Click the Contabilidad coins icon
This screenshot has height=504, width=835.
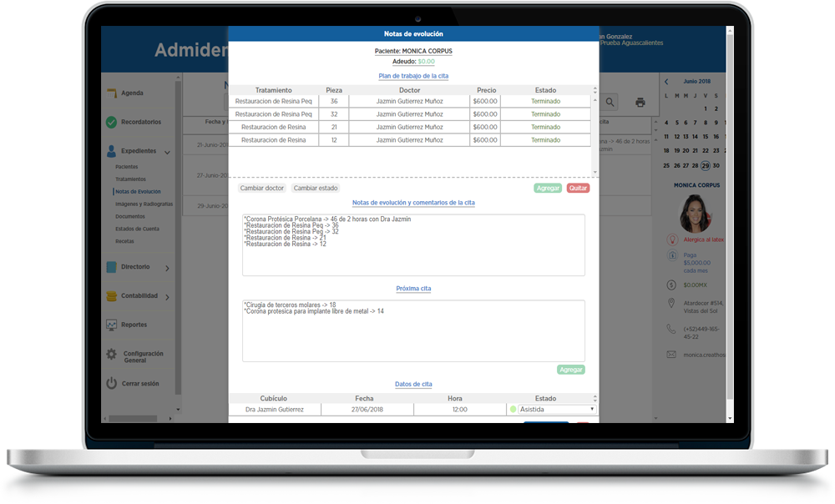pos(111,296)
